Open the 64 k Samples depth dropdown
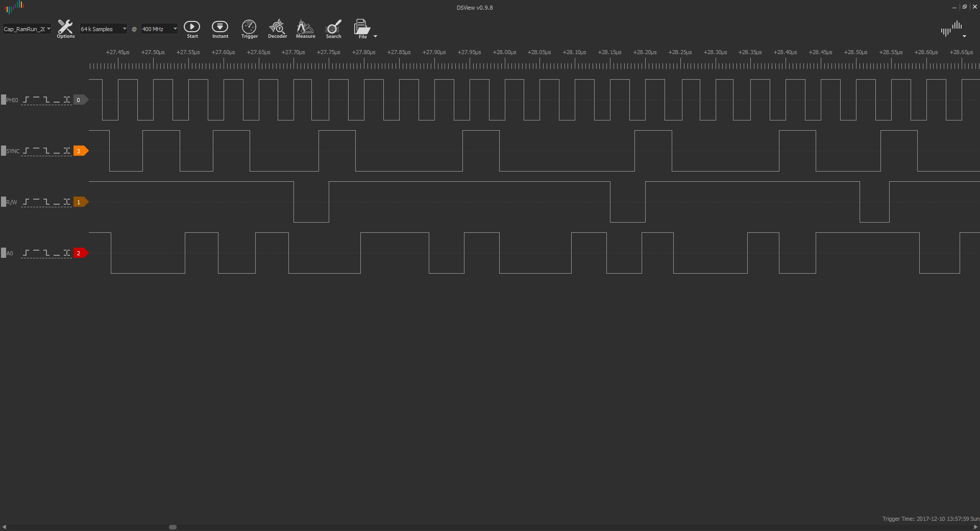 coord(103,29)
